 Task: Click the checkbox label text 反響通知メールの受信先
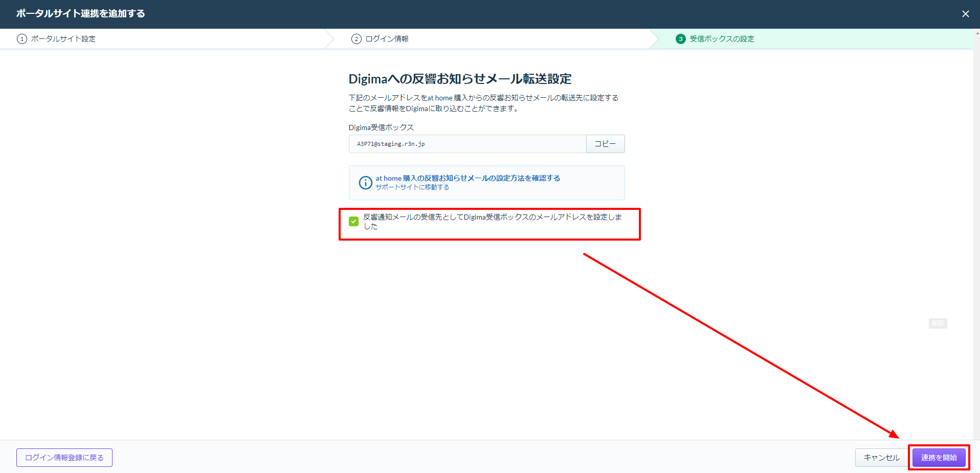(x=493, y=222)
